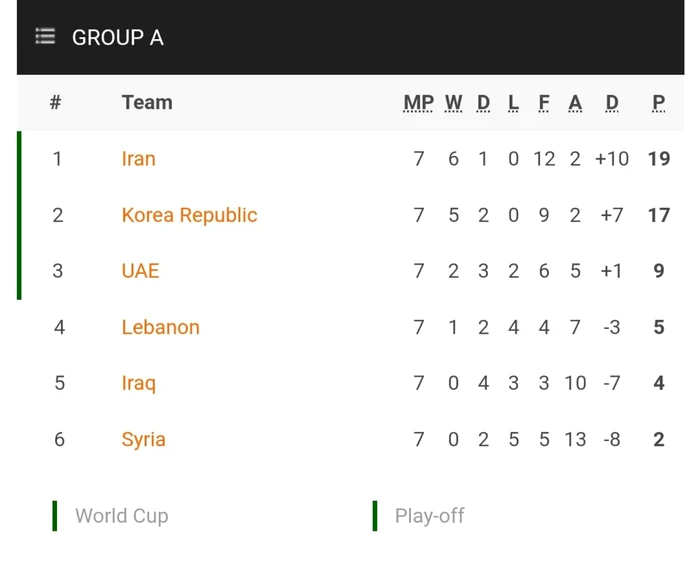Open the UAE team link

pos(140,271)
